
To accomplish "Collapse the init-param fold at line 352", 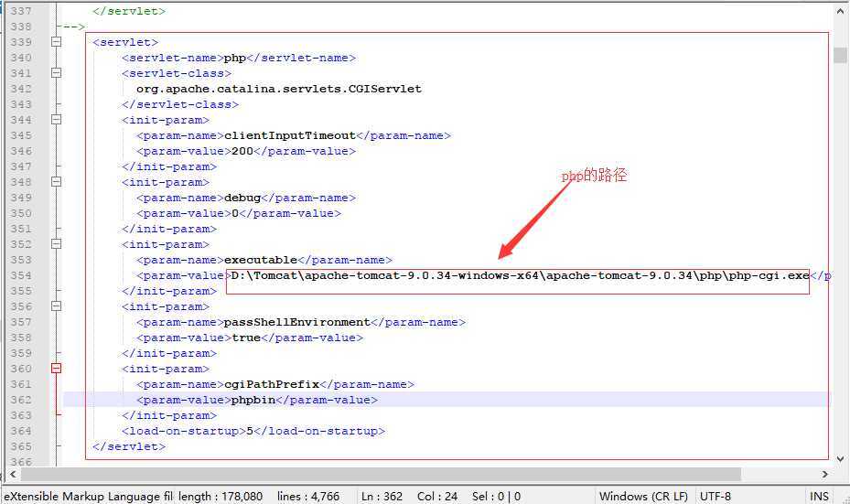I will click(x=56, y=244).
